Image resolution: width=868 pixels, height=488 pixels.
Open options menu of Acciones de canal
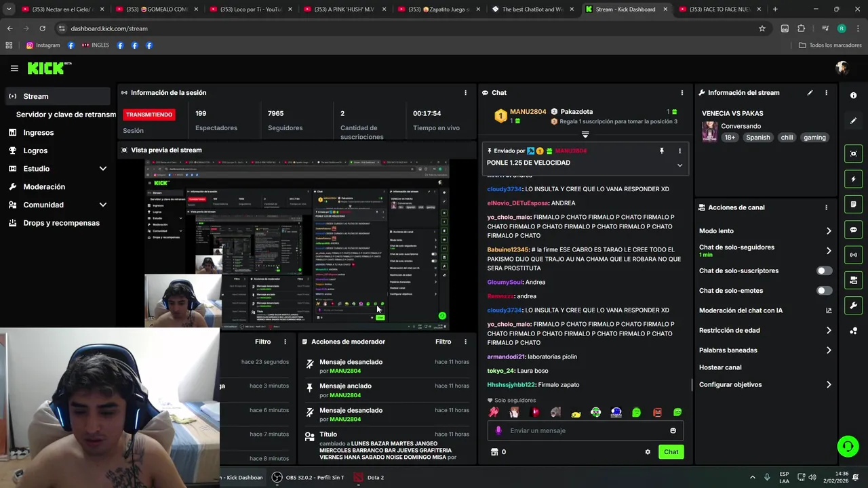point(826,207)
